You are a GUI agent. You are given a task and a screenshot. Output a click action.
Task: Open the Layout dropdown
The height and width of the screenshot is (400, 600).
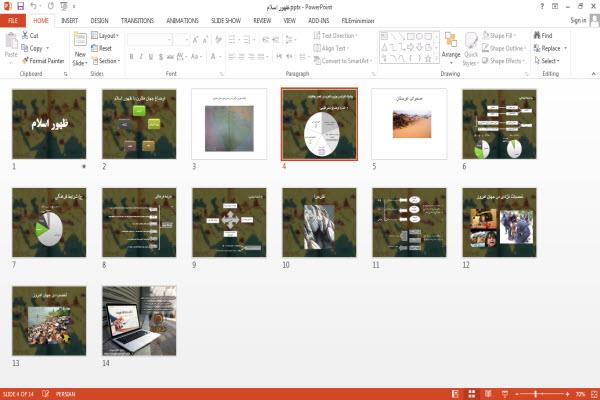(105, 36)
